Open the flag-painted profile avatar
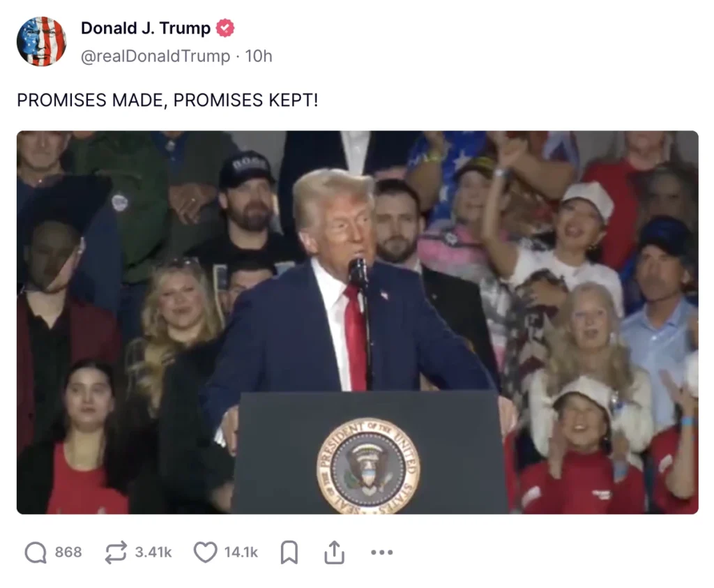Screen dimensions: 714x588 [41, 41]
